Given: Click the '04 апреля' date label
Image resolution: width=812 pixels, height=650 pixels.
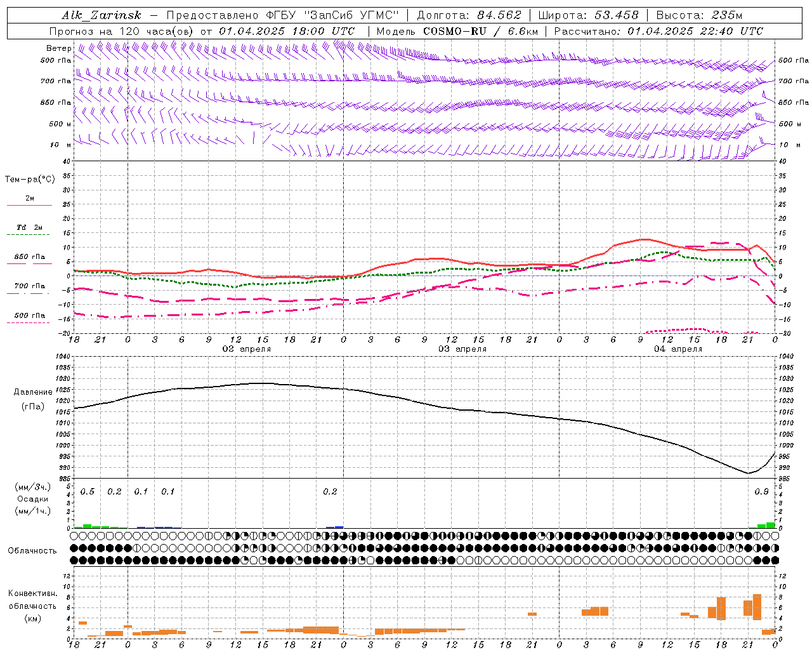Looking at the screenshot, I should pyautogui.click(x=678, y=349).
